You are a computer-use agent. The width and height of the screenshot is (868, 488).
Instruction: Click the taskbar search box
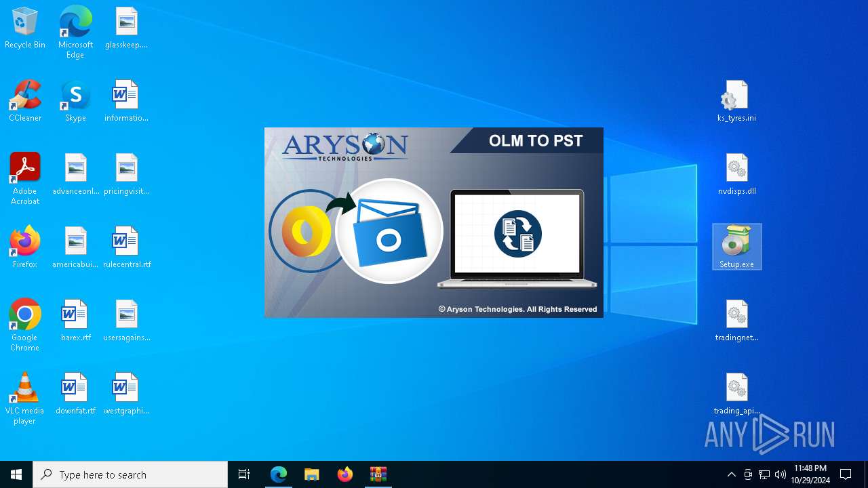coord(130,474)
